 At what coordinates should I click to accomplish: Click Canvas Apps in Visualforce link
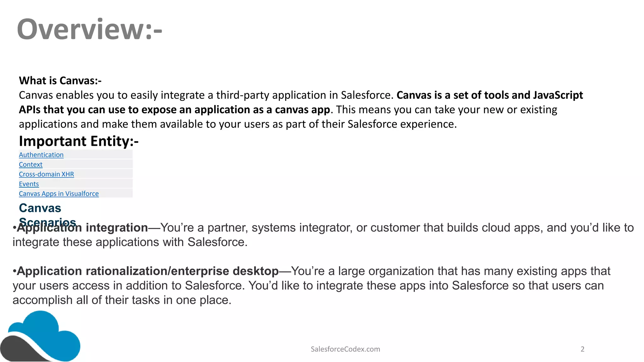[x=58, y=194]
